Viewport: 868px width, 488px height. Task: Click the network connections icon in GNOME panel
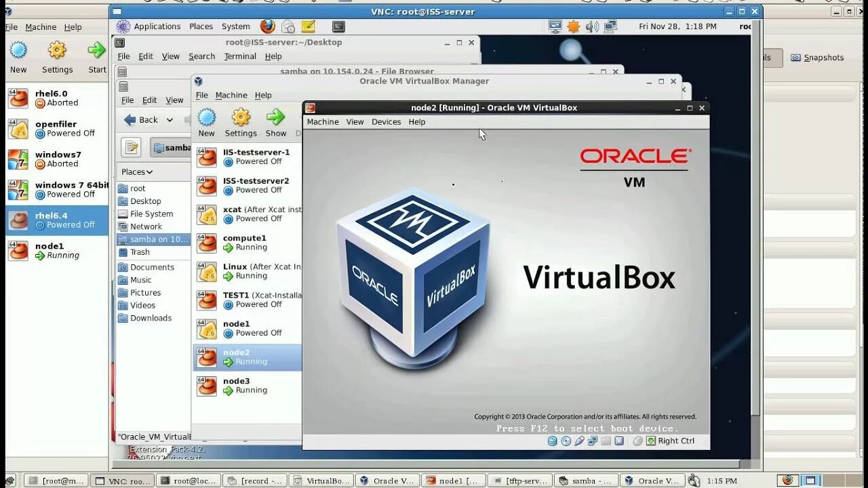pos(610,26)
